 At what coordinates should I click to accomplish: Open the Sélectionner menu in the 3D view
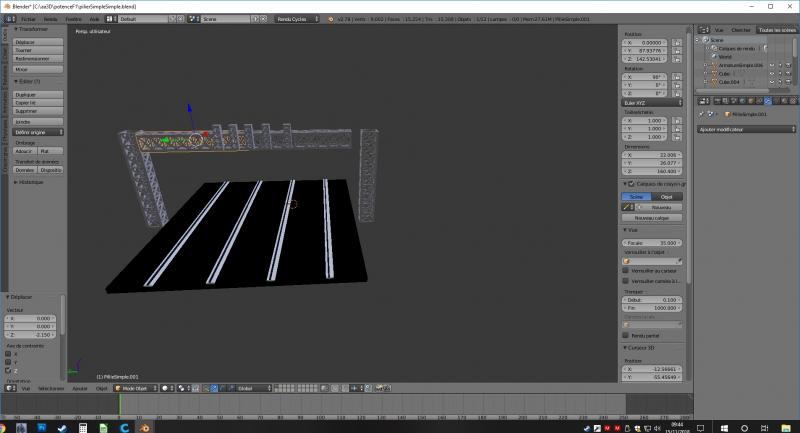51,388
